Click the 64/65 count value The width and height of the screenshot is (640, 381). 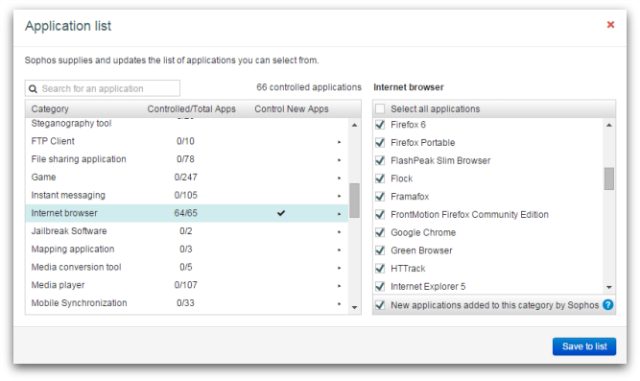coord(186,213)
